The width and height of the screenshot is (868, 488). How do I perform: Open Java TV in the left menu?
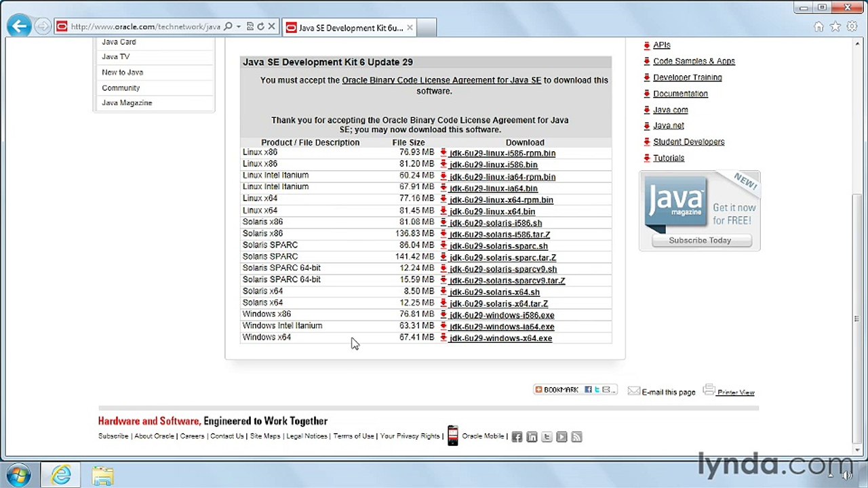pos(115,57)
